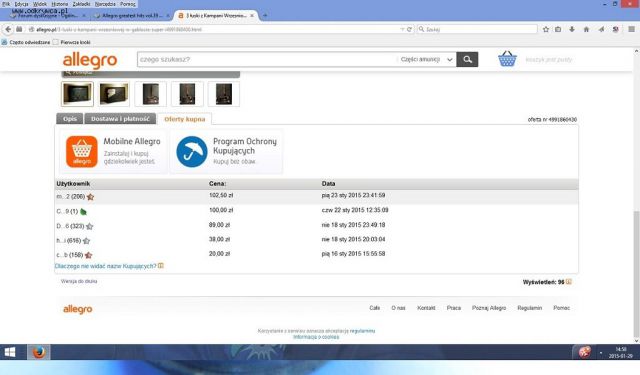Expand the 'Części samoch...' category dropdown

pos(427,60)
